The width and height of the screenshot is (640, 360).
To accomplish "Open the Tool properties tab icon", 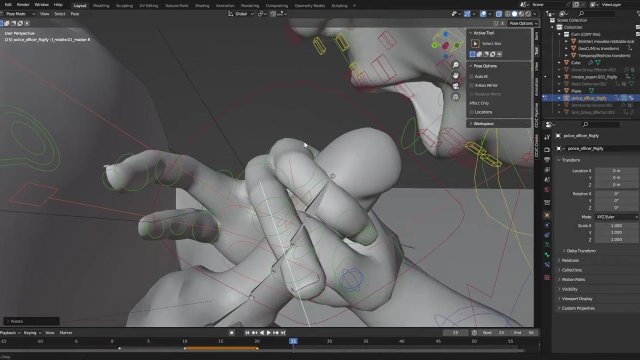I will coord(547,138).
